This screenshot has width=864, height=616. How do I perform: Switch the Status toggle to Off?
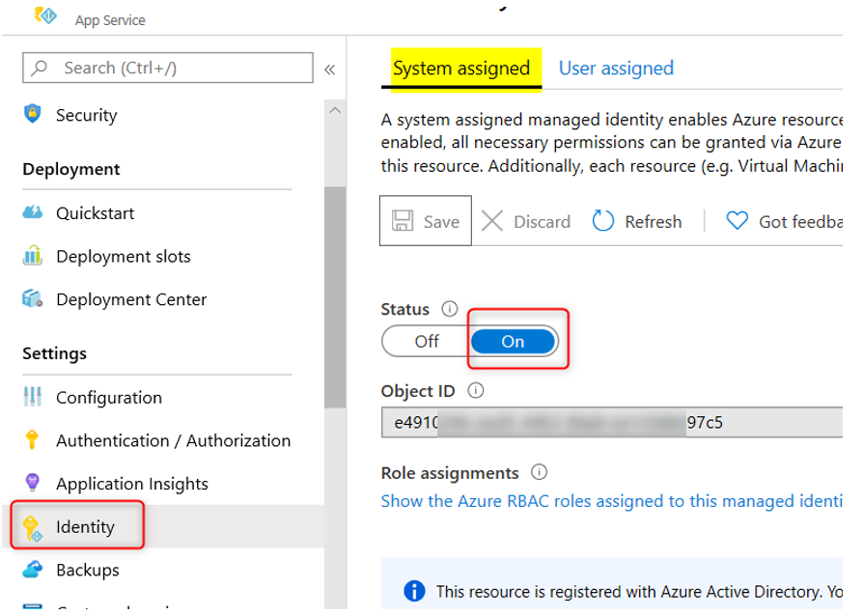(x=427, y=341)
